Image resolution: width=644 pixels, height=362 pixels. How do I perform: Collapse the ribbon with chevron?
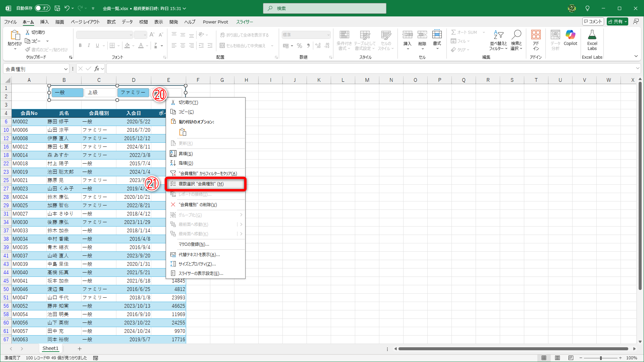tap(636, 56)
